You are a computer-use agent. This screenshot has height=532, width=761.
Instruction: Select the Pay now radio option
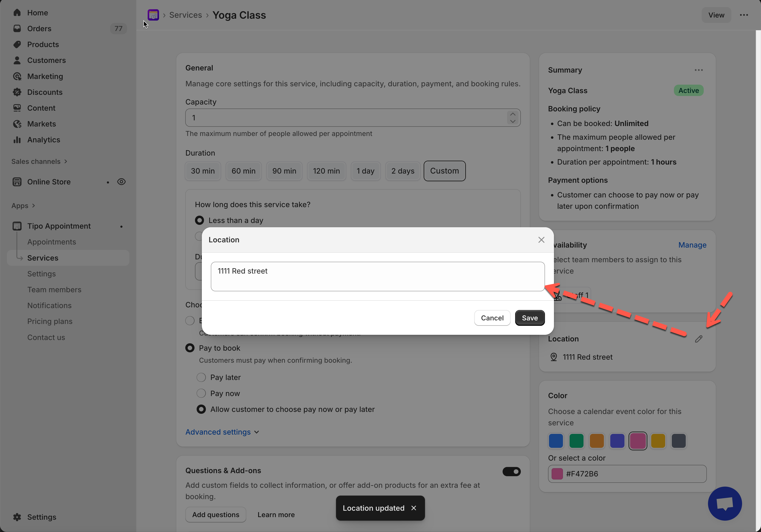pos(201,393)
